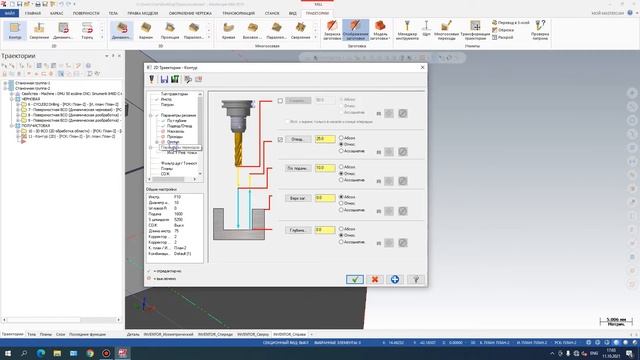Click the Отвод value field 25.0
Screen dimensions: 640x360
click(325, 139)
